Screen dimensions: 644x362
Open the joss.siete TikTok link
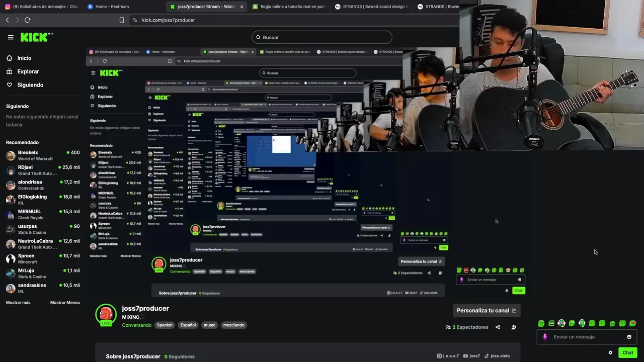pos(497,356)
